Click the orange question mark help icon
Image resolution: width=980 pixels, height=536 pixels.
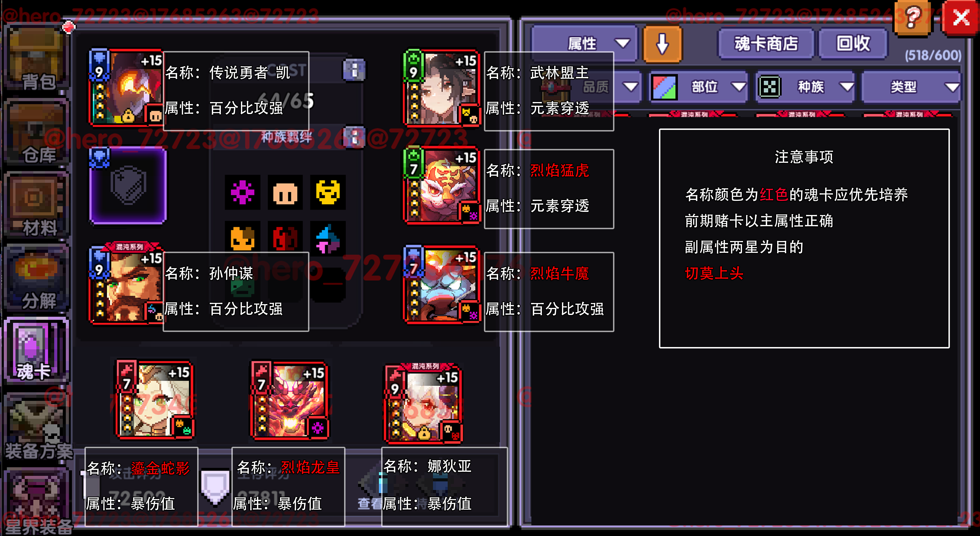913,18
